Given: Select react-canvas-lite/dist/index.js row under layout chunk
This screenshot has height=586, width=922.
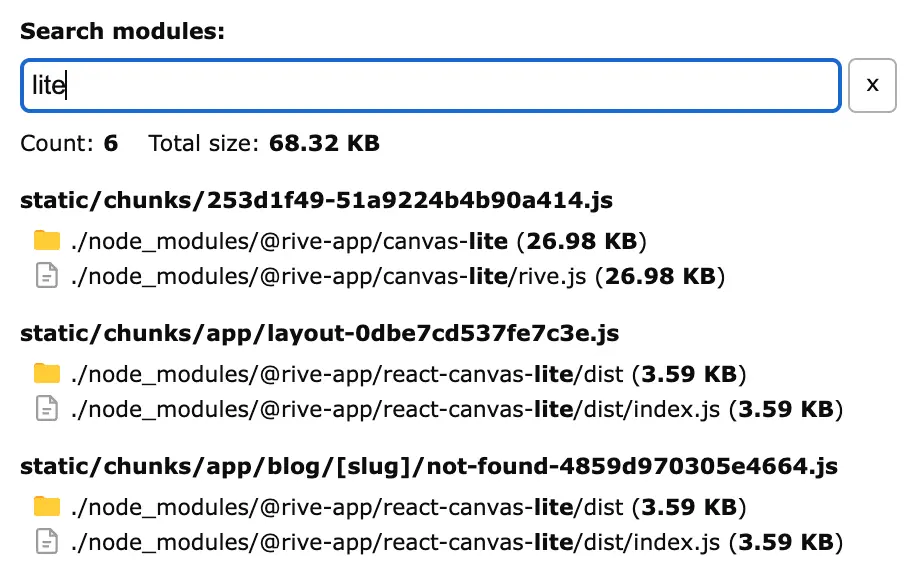Looking at the screenshot, I should 438,409.
